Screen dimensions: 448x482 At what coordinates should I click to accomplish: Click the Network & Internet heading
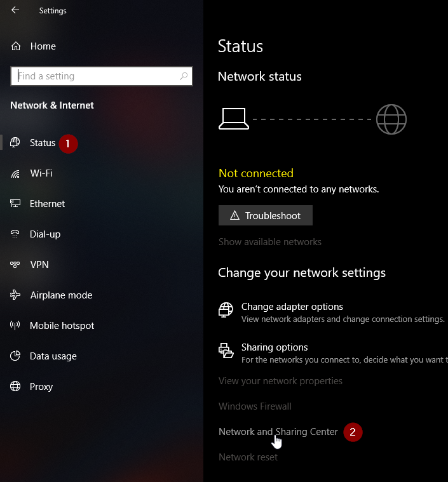[x=52, y=105]
